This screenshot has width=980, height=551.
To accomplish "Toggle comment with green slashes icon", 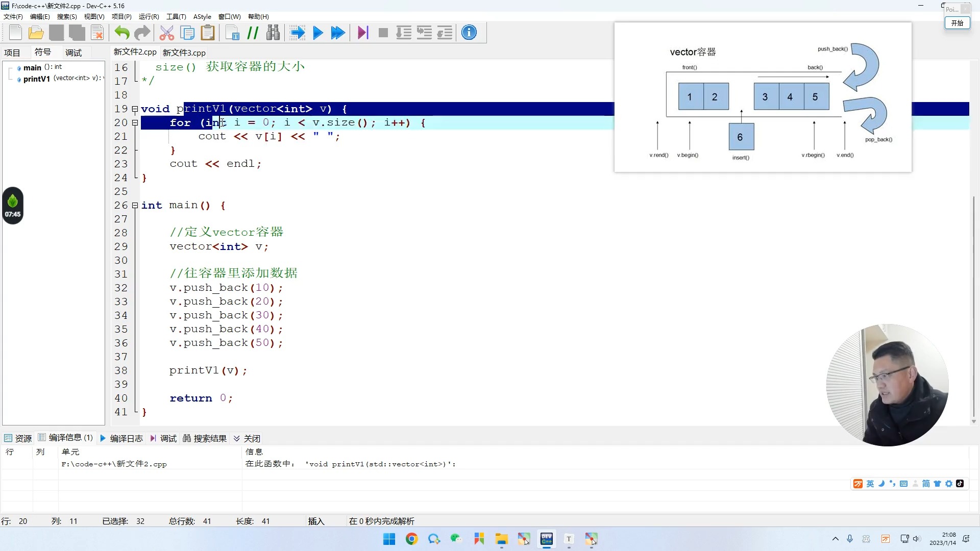I will tap(253, 33).
